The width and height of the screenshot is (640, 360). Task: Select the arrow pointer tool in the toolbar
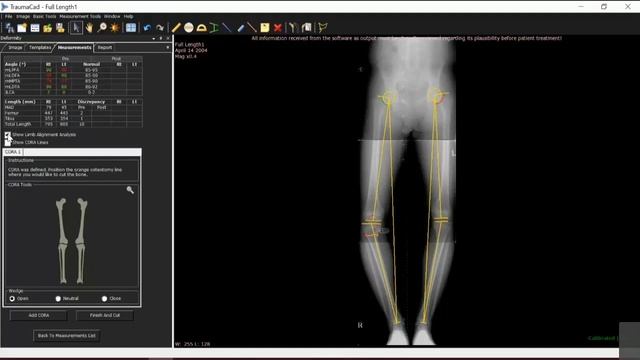[76, 27]
